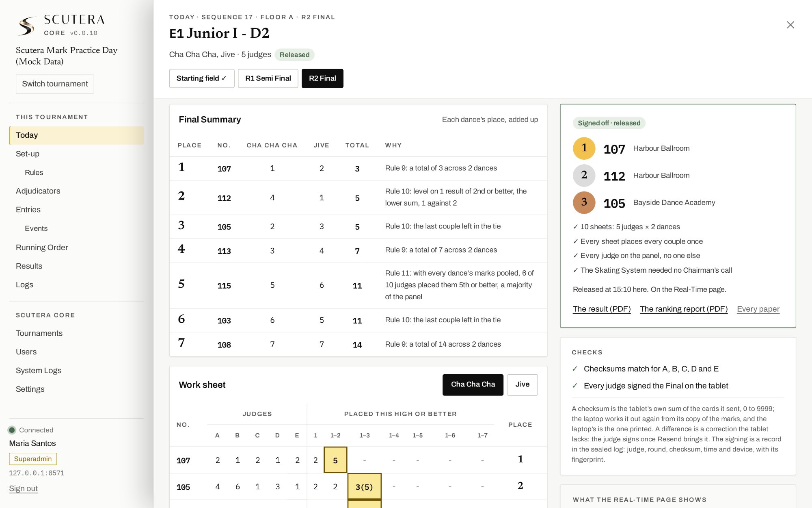
Task: Select the bronze third-place medal badge
Action: click(x=584, y=202)
